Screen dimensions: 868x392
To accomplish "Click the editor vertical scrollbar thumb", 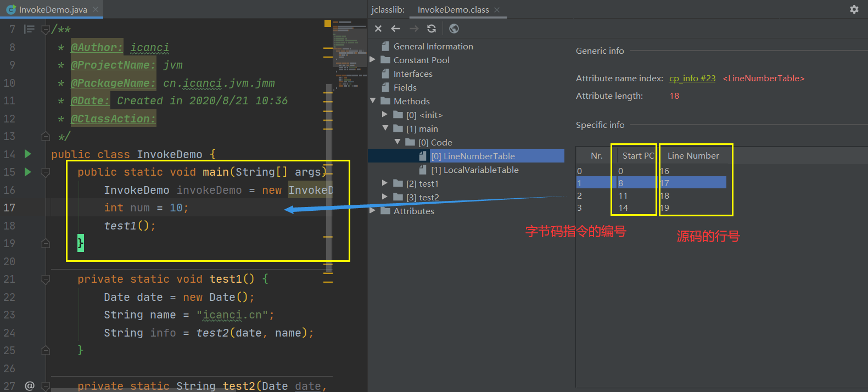I will coord(329,175).
